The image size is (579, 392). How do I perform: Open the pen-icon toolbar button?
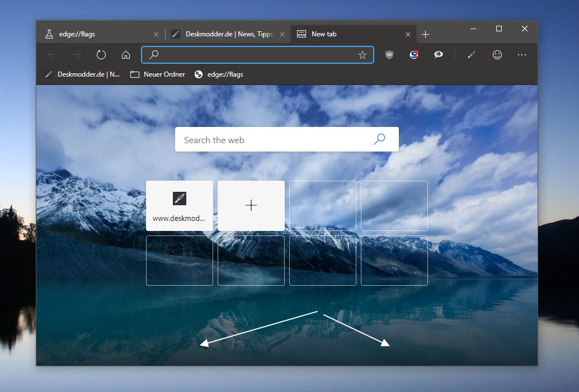click(x=472, y=55)
